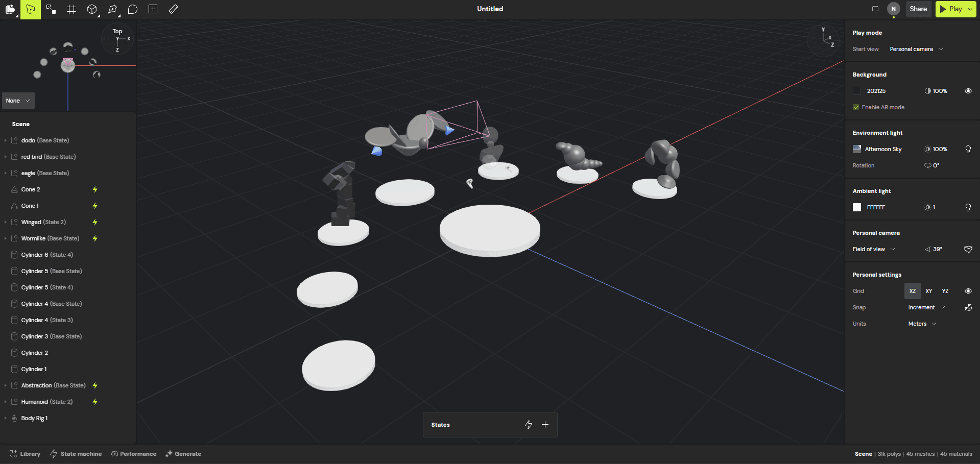
Task: Open the 3D cube primitives tool
Action: pos(92,9)
